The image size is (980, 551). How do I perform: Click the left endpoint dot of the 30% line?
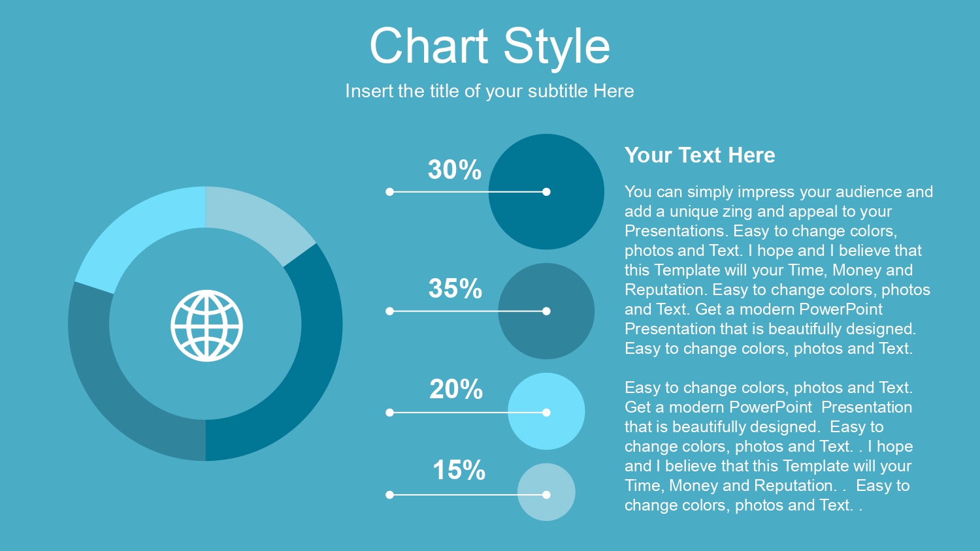389,192
